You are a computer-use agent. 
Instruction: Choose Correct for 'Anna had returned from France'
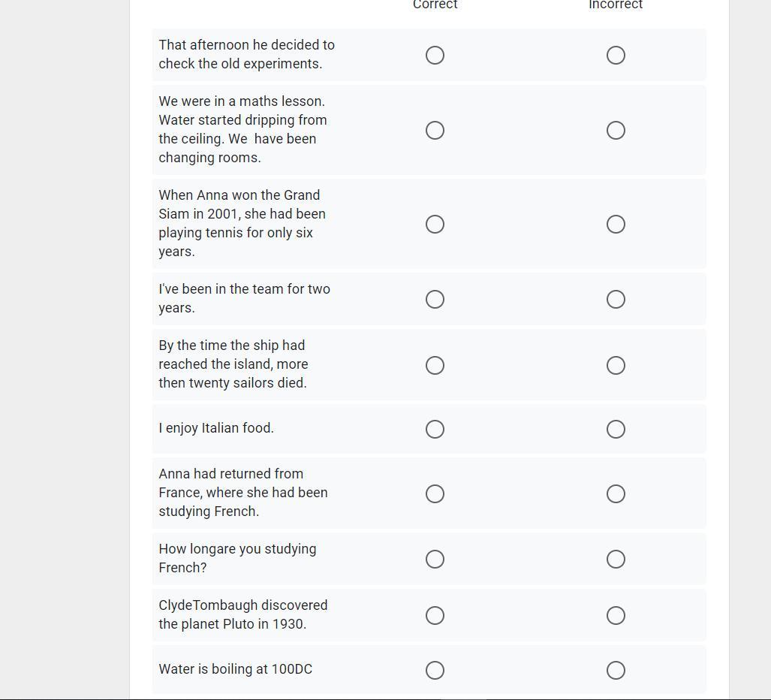(x=435, y=494)
